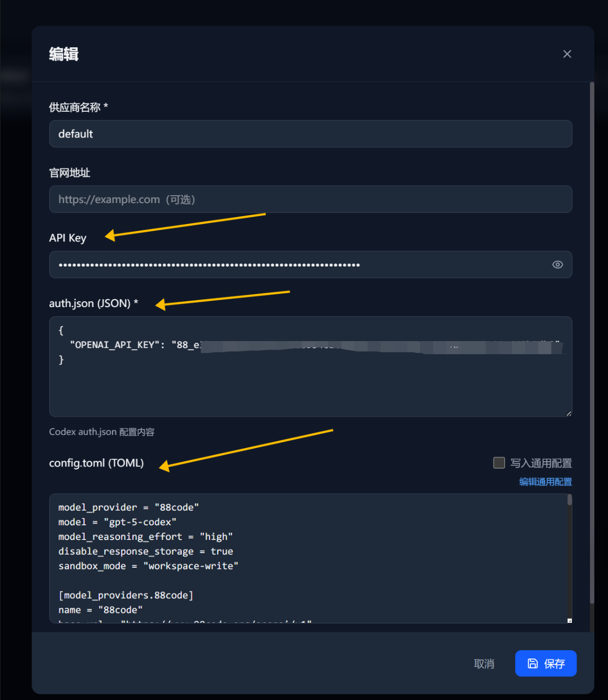Click the model_reasoning_effort line in config.toml
Screen dimensions: 608x700
pos(145,537)
